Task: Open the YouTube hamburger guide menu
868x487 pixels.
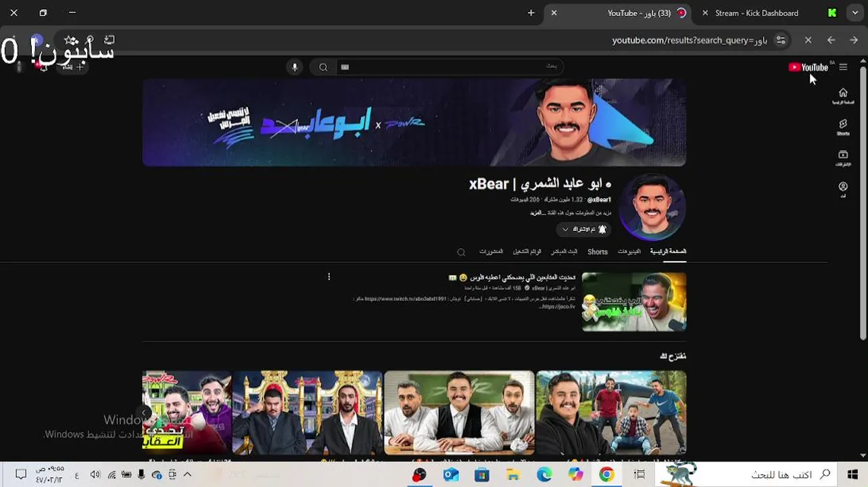Action: tap(843, 67)
